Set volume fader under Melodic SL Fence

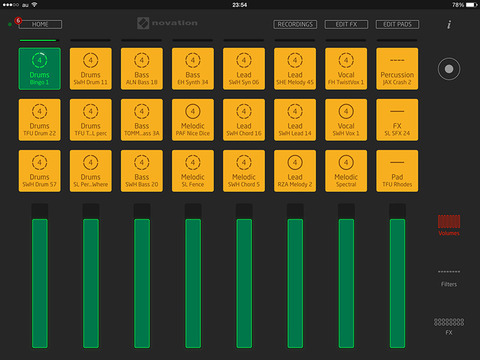click(193, 276)
